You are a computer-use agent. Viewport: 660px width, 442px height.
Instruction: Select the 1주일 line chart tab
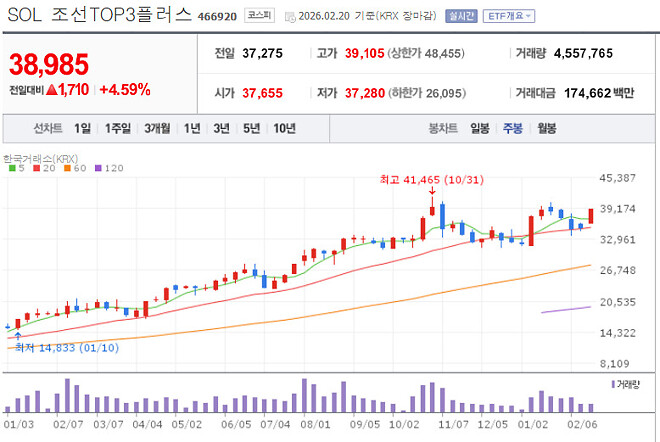click(118, 128)
